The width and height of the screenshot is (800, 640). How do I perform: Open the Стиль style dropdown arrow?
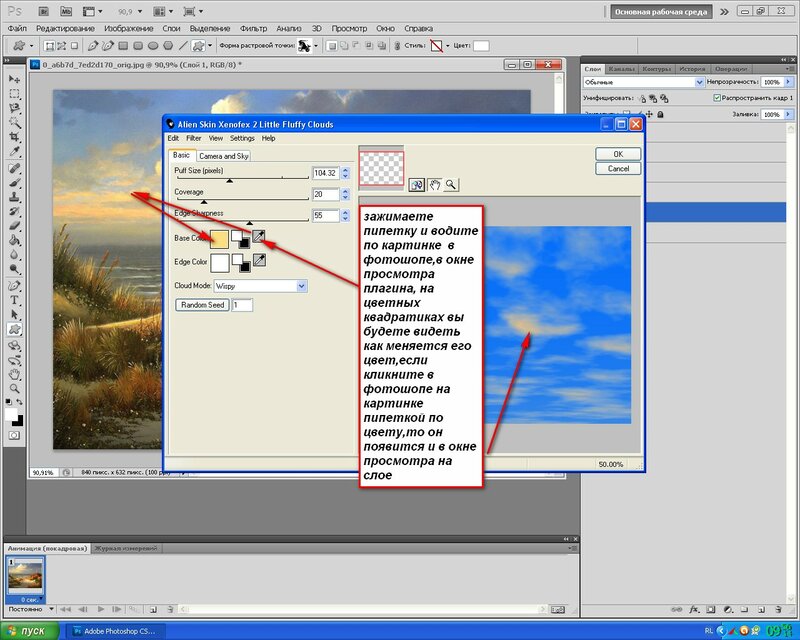click(448, 46)
